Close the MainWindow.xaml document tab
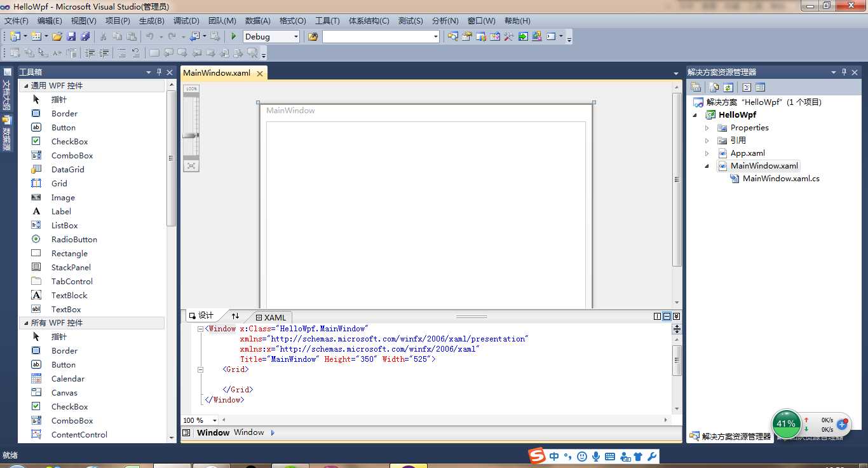 tap(259, 73)
